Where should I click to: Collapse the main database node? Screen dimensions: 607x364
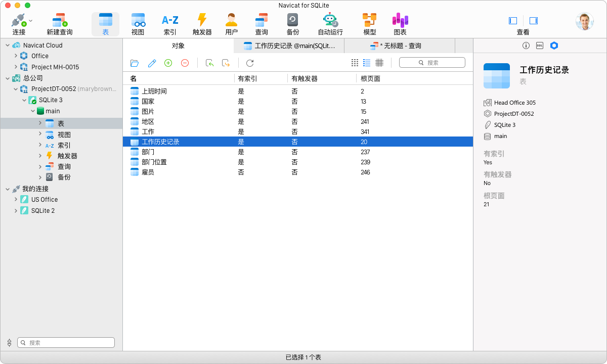click(32, 111)
